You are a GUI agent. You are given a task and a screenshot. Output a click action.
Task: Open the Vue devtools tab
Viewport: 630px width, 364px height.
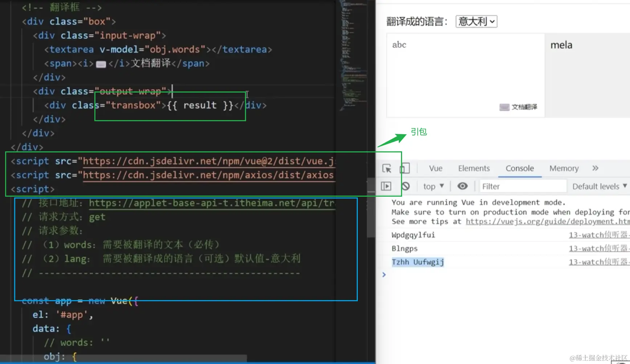(x=435, y=168)
